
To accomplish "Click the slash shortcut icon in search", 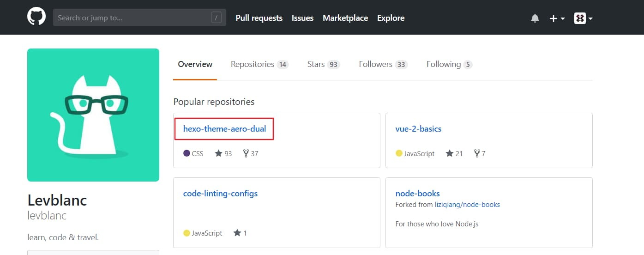I will click(x=216, y=18).
